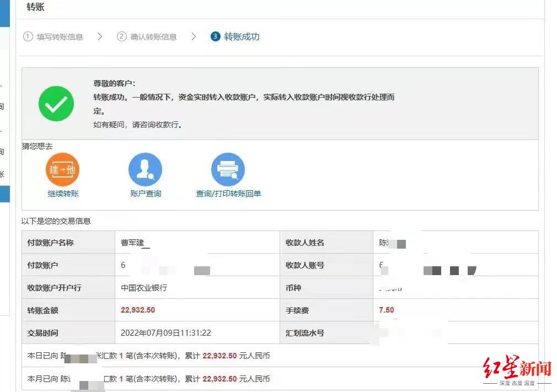Image resolution: width=557 pixels, height=392 pixels.
Task: Select the 确认转账信息 step
Action: coord(153,37)
